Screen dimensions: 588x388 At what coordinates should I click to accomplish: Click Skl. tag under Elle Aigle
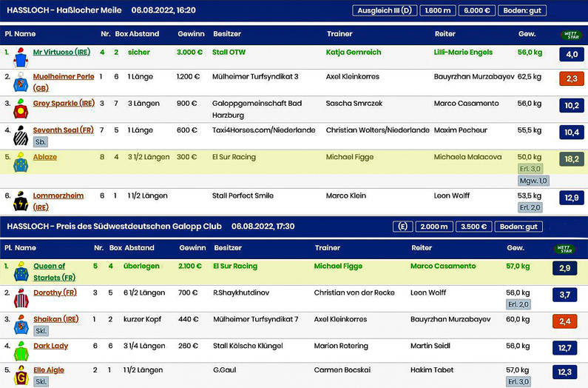point(41,381)
